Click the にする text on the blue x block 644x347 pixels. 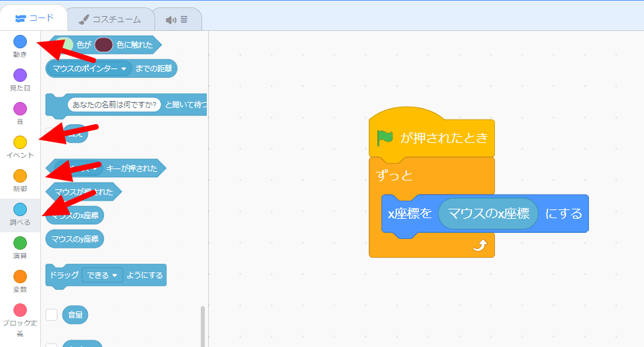click(563, 213)
